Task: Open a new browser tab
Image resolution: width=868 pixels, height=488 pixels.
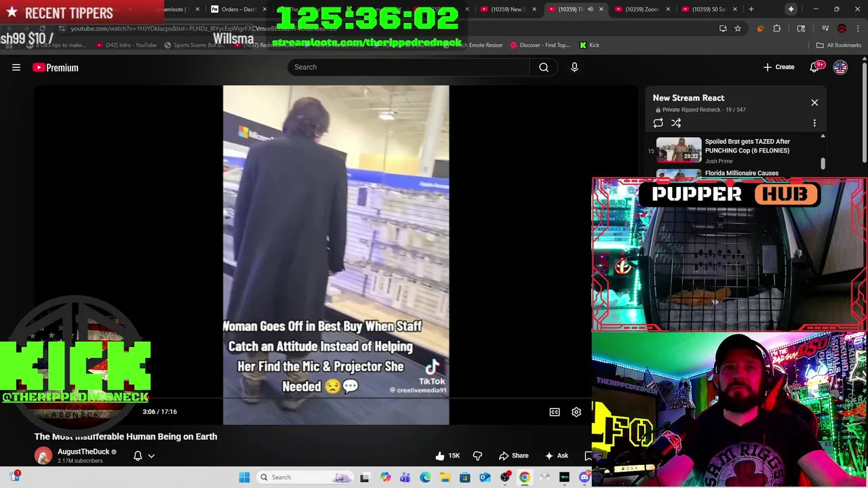Action: point(751,9)
